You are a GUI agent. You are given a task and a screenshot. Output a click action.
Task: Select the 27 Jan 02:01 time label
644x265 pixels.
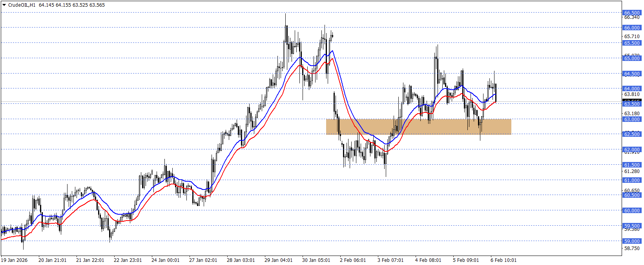coord(203,260)
